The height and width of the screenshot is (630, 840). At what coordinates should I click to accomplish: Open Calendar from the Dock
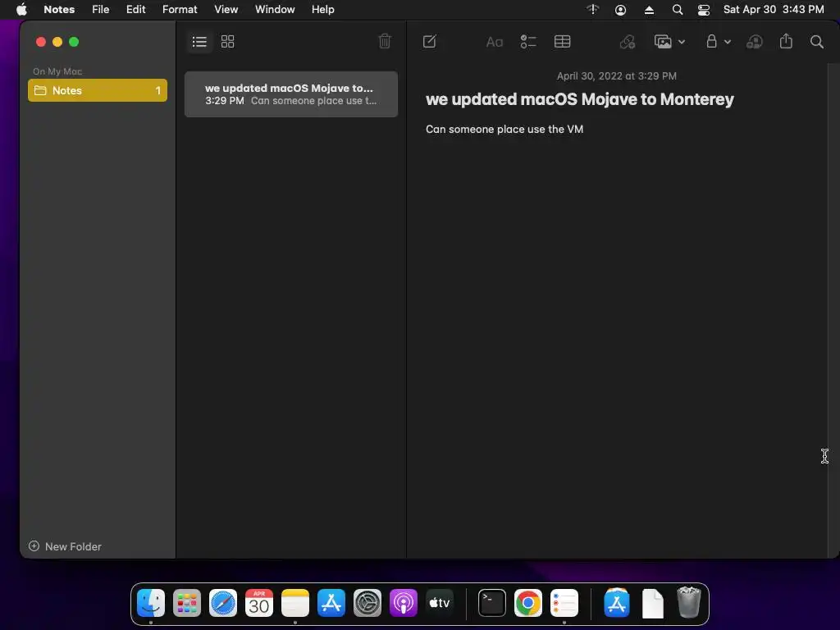click(259, 603)
